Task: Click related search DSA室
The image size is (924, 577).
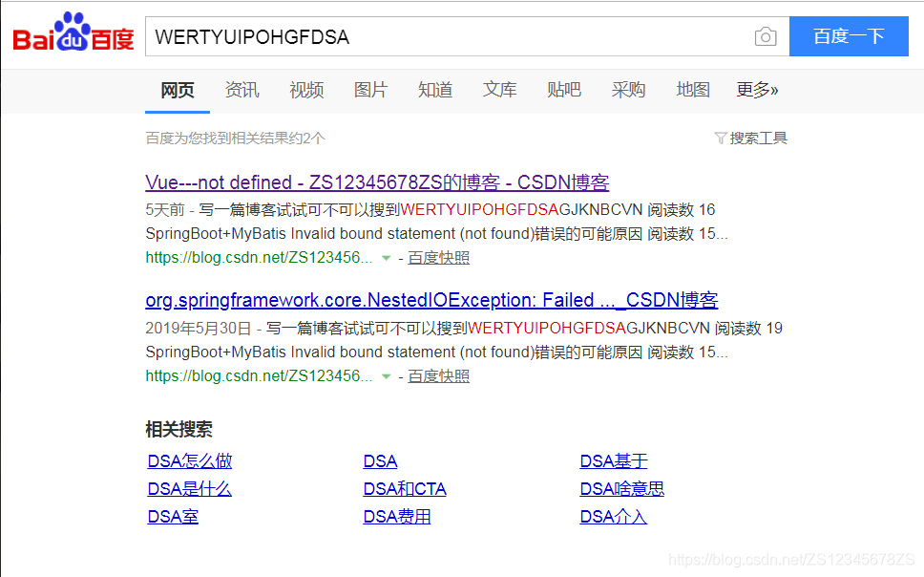Action: (174, 516)
